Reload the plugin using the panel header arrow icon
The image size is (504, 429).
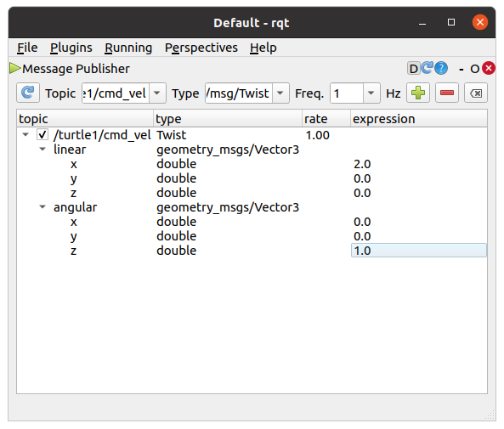[x=428, y=68]
